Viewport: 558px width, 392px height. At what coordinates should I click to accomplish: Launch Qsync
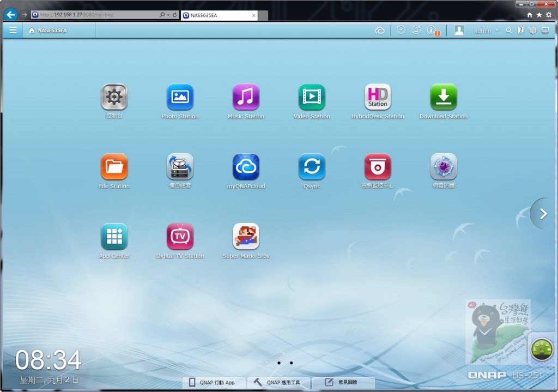coord(312,167)
